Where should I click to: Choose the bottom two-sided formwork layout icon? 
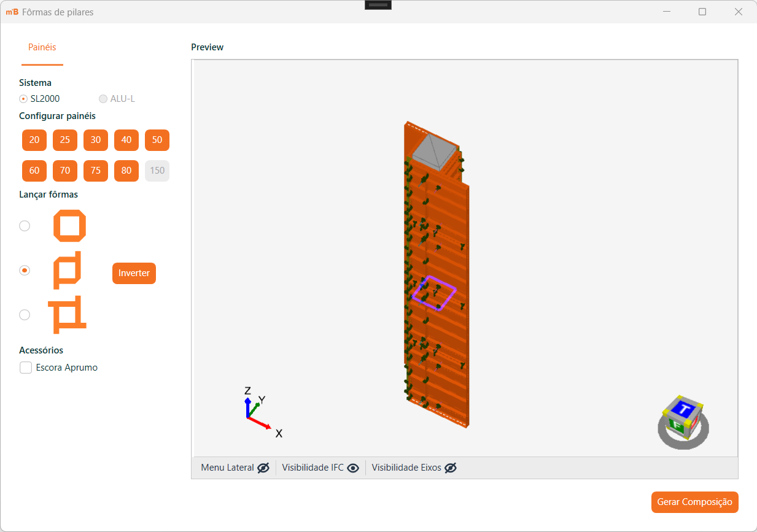tap(68, 314)
